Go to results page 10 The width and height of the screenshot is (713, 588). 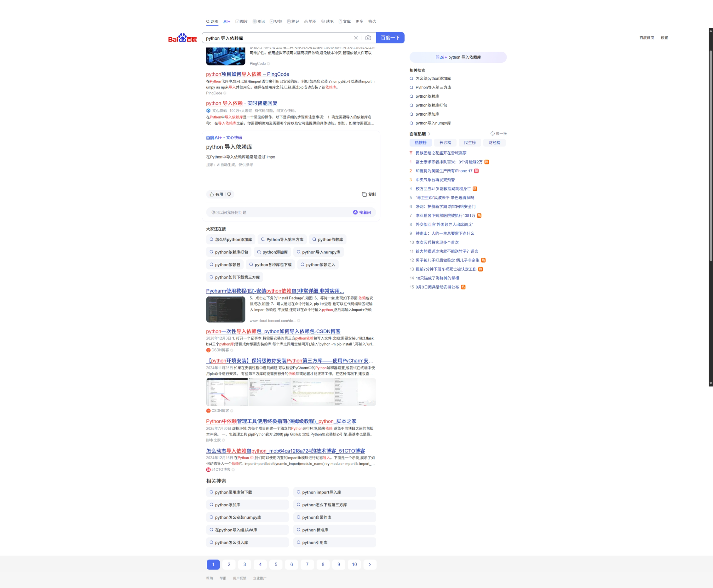click(354, 564)
